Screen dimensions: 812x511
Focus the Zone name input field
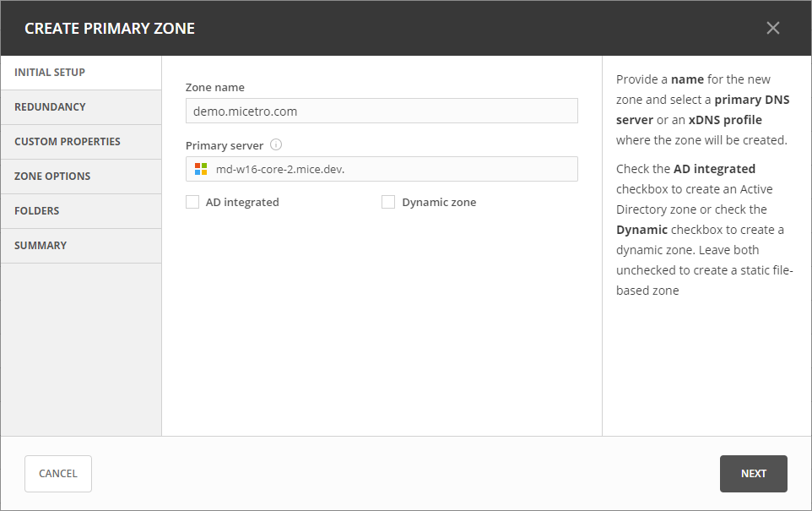click(382, 111)
